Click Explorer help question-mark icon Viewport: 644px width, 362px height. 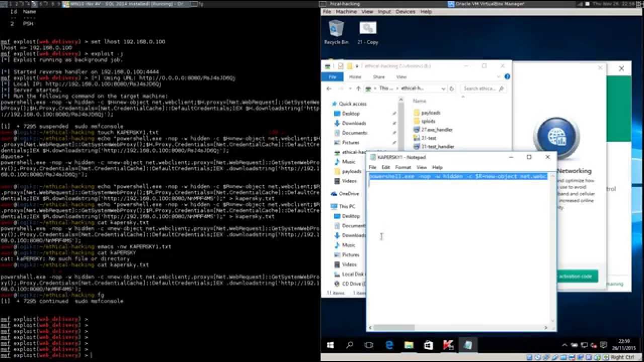pos(507,77)
